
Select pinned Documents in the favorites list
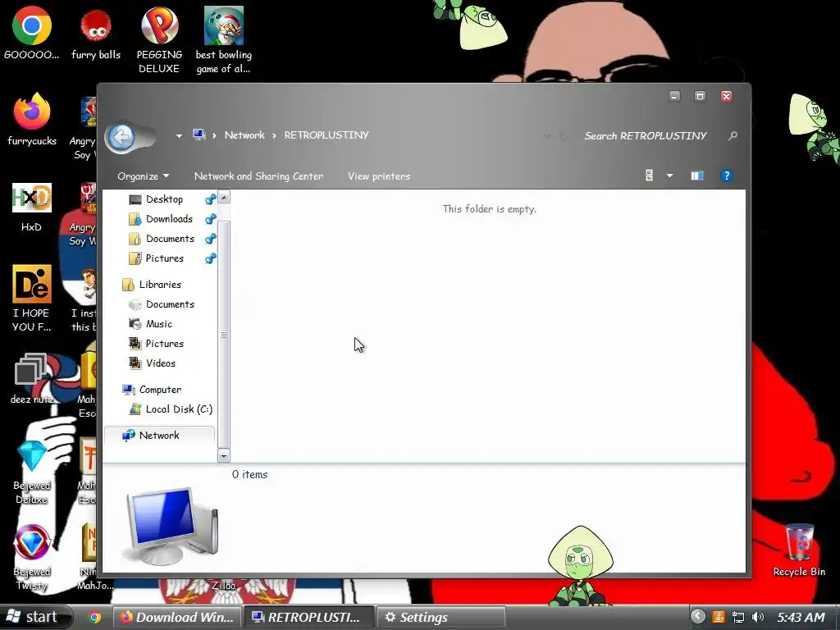pos(170,239)
